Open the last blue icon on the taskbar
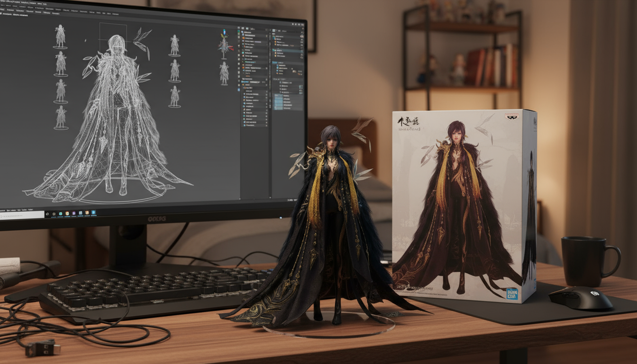This screenshot has width=637, height=364. (94, 213)
